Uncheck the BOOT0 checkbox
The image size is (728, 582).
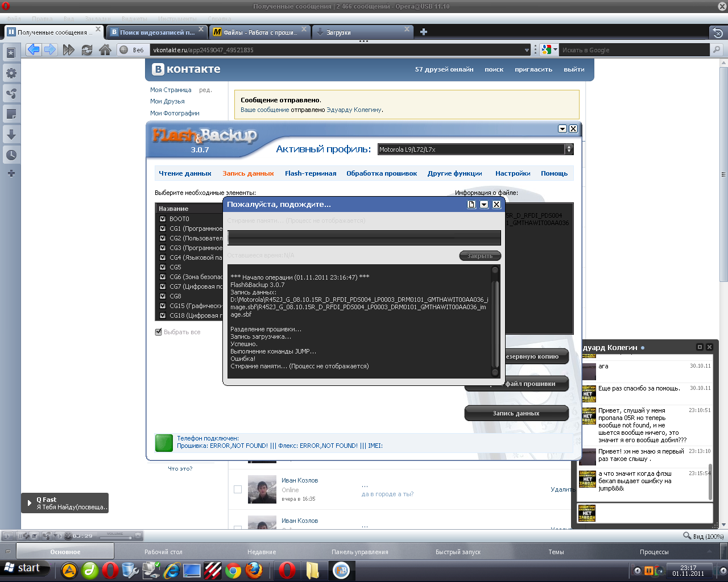pyautogui.click(x=163, y=219)
